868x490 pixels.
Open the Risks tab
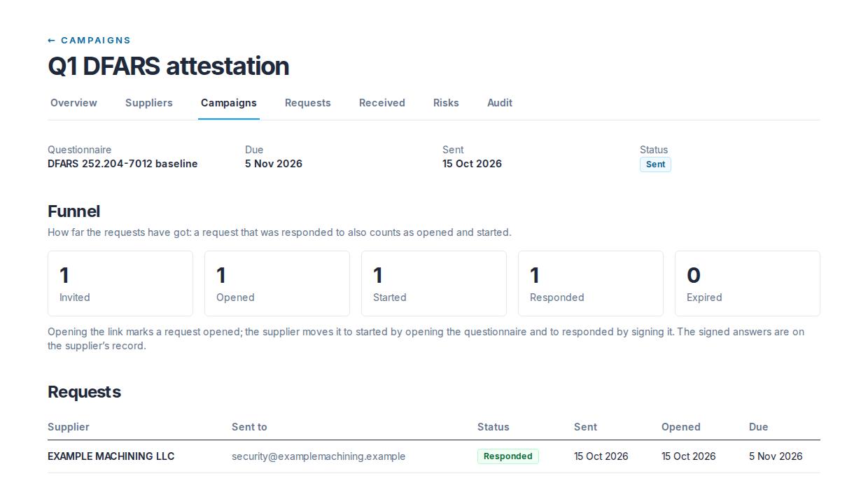click(x=446, y=103)
